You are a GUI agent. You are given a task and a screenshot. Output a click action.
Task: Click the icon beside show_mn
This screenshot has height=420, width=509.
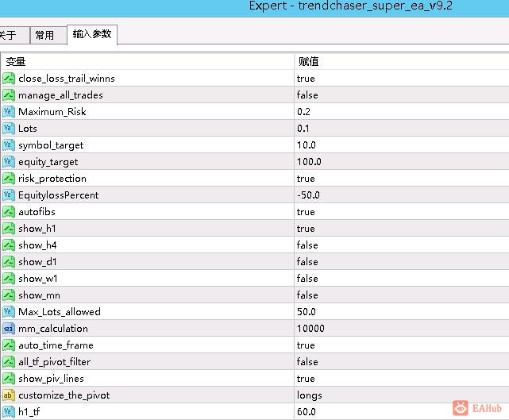(9, 295)
